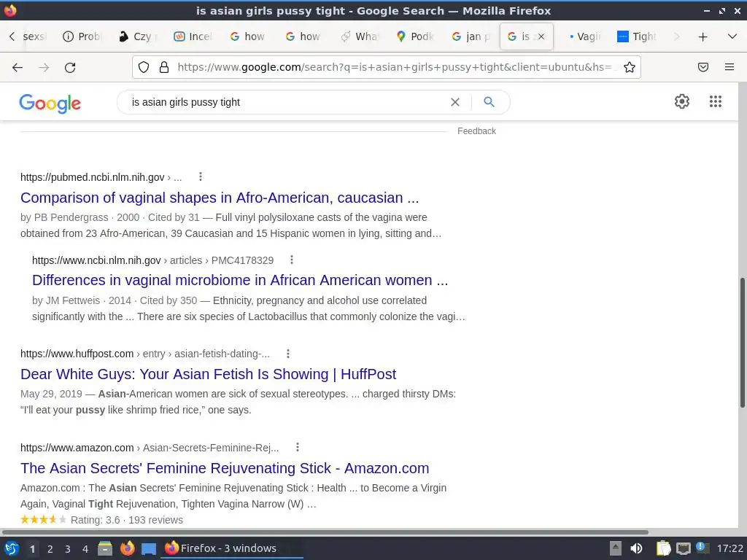Open the taskbar application menu launcher
Viewport: 747px width, 560px height.
[x=11, y=548]
